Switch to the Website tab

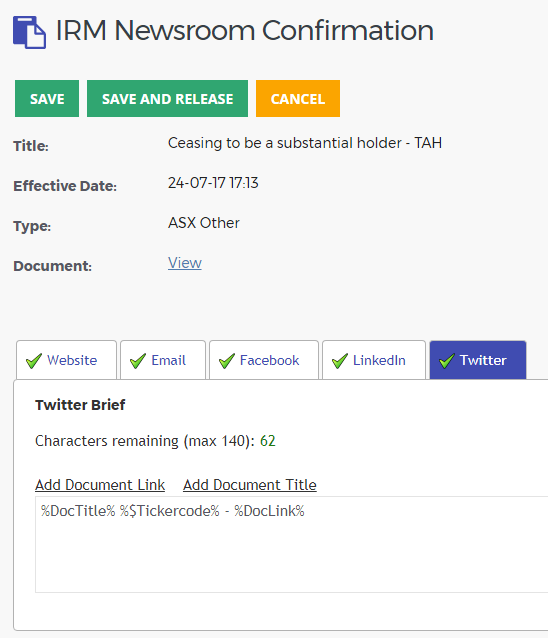[x=66, y=360]
